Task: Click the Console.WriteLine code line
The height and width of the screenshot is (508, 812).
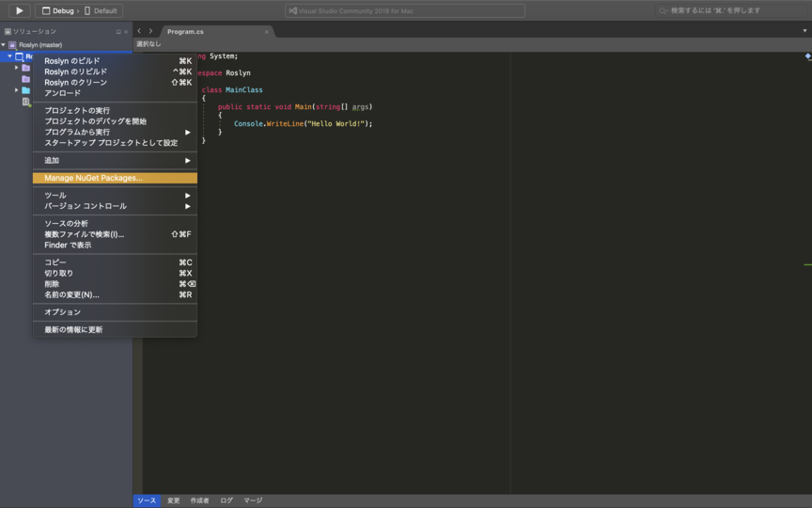Action: 303,124
